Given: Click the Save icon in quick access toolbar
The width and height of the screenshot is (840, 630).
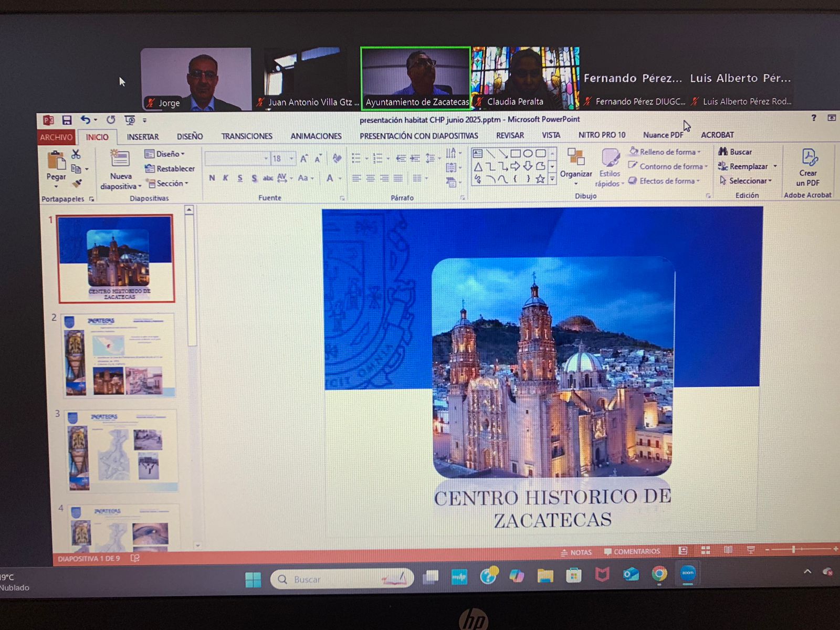Looking at the screenshot, I should pos(67,120).
